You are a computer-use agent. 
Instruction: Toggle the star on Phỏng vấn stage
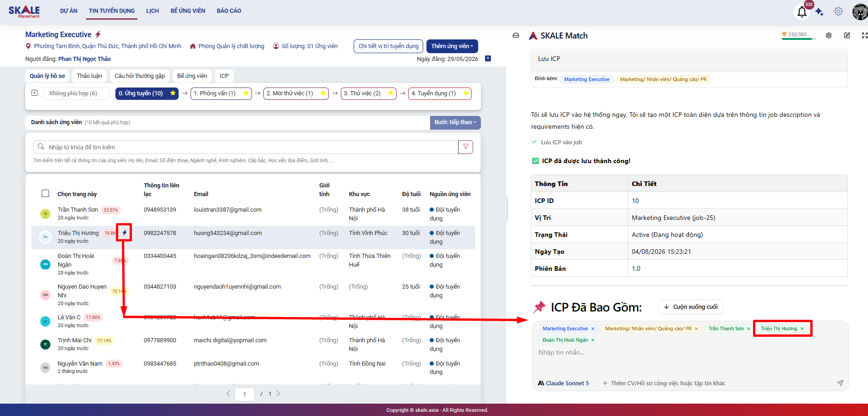click(x=246, y=93)
